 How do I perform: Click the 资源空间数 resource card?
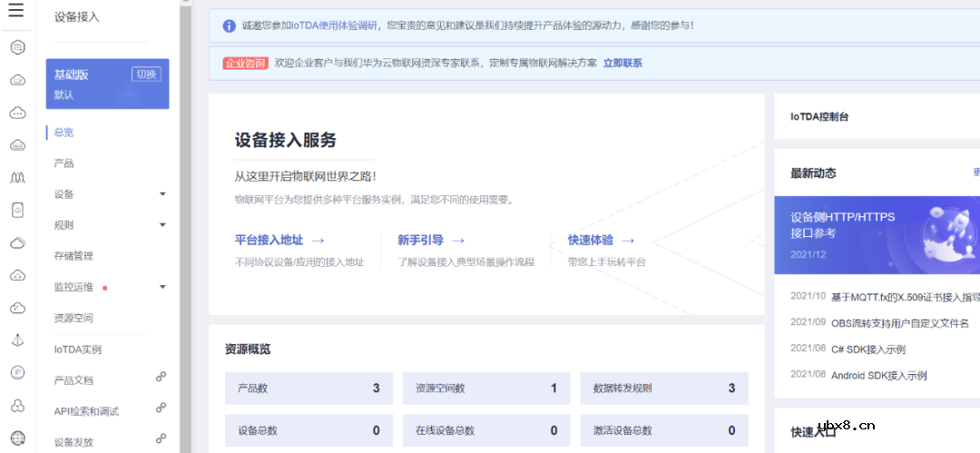(487, 388)
